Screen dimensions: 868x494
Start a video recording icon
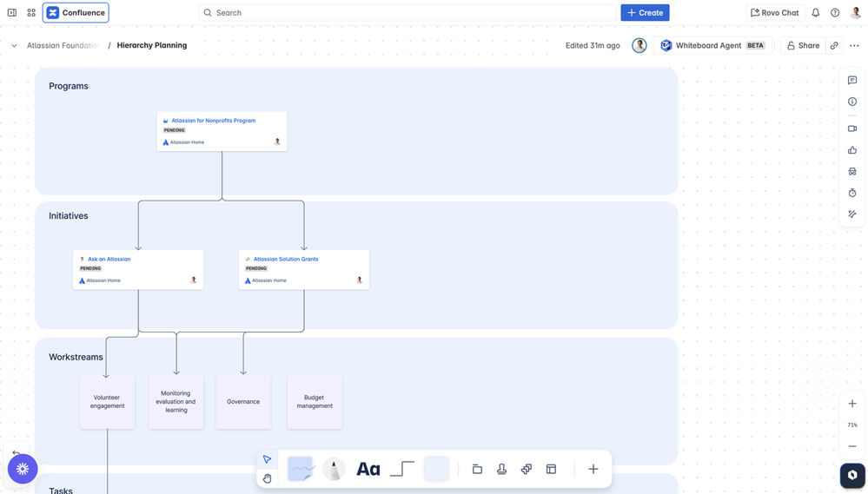point(852,128)
